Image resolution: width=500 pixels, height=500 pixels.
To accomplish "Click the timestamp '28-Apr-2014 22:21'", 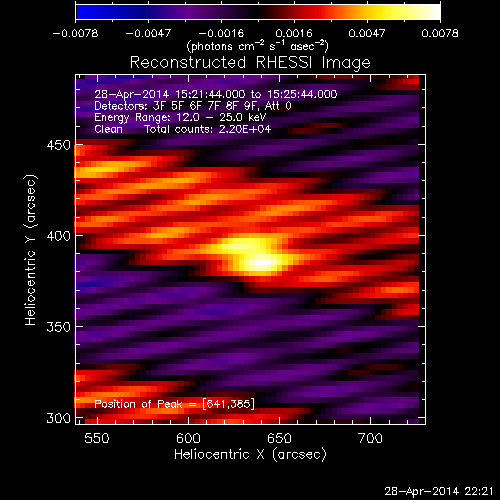I will coord(439,491).
